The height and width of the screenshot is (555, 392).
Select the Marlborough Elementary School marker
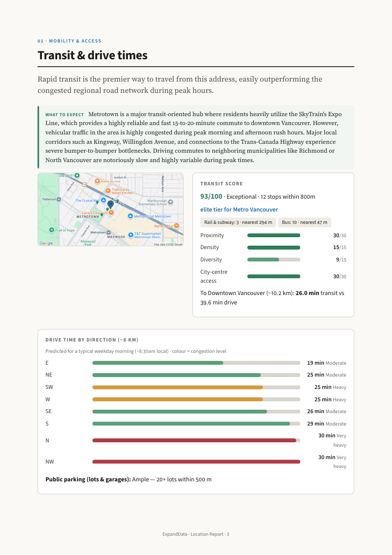(x=170, y=203)
